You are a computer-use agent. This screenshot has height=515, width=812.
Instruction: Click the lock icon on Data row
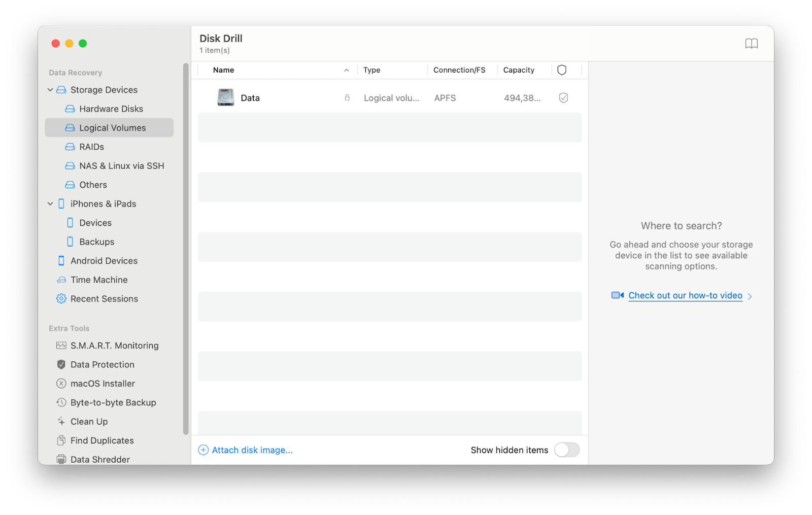[347, 97]
